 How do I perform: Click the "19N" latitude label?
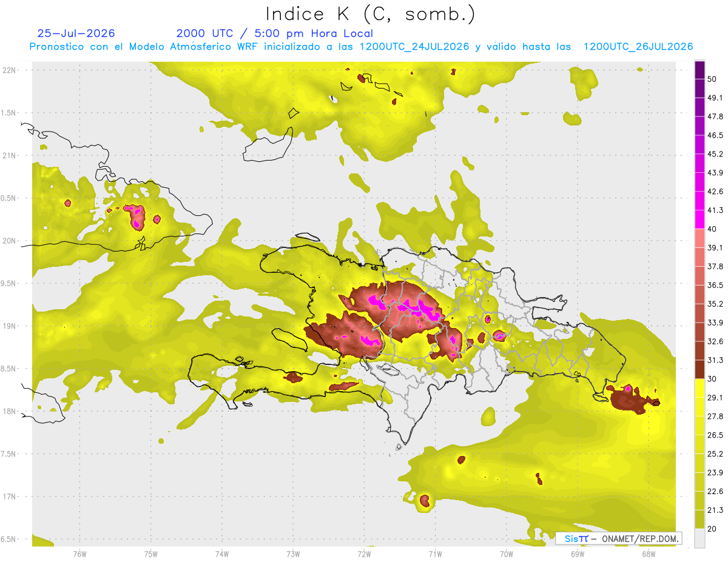tap(9, 326)
